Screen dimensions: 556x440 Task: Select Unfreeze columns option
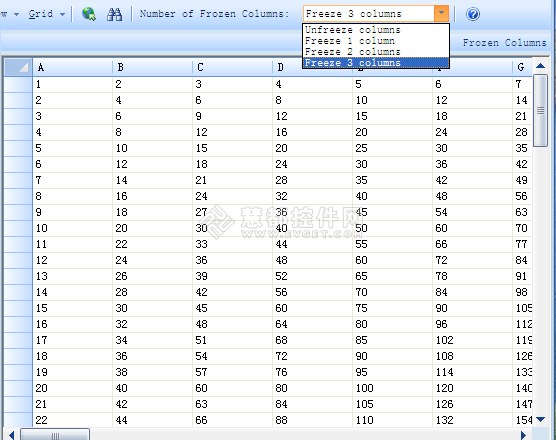376,30
